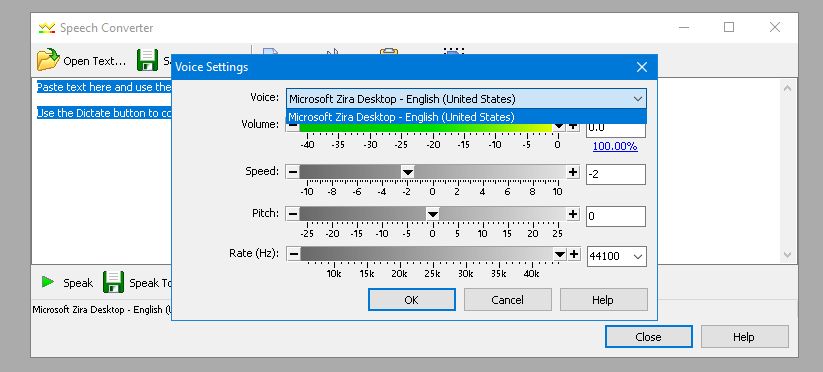Click the green Save disk icon in toolbar
Viewport: 823px width, 372px height.
[x=147, y=60]
